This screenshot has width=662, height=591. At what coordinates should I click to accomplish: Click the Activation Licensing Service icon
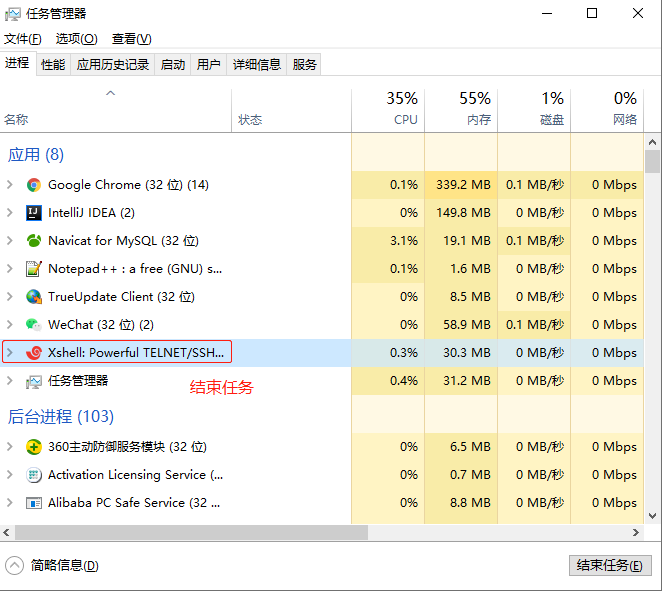point(34,475)
